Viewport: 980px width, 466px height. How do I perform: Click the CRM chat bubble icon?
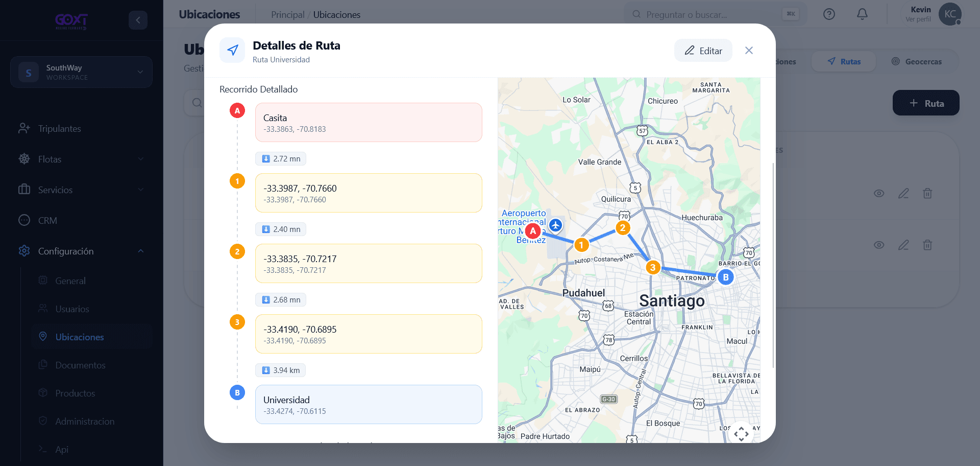tap(24, 220)
